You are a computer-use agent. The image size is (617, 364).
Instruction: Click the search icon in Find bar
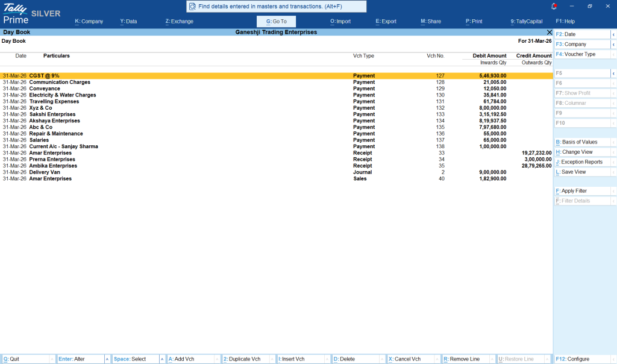coord(192,6)
